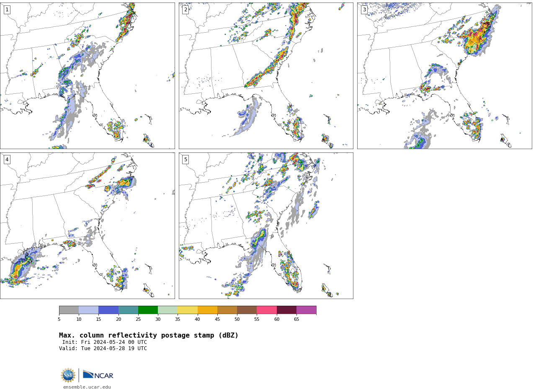The image size is (536, 392).
Task: Click the panel number label '2'
Action: point(186,10)
